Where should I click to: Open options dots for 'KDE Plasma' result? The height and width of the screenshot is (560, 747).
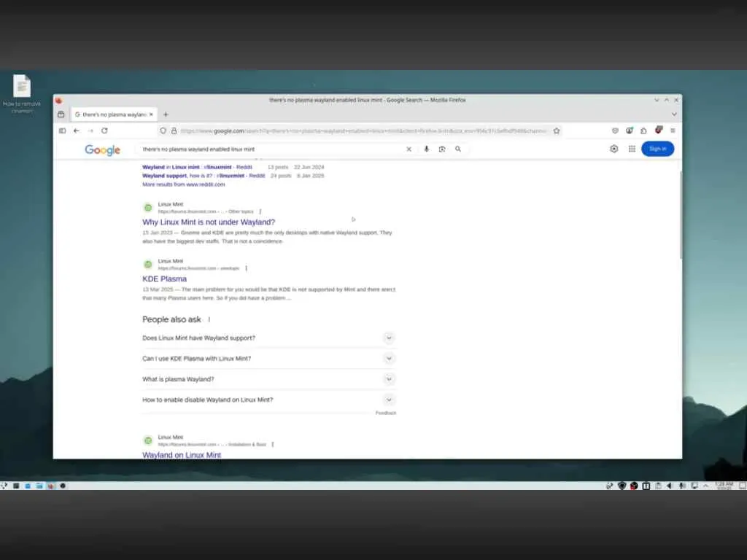[x=247, y=268]
